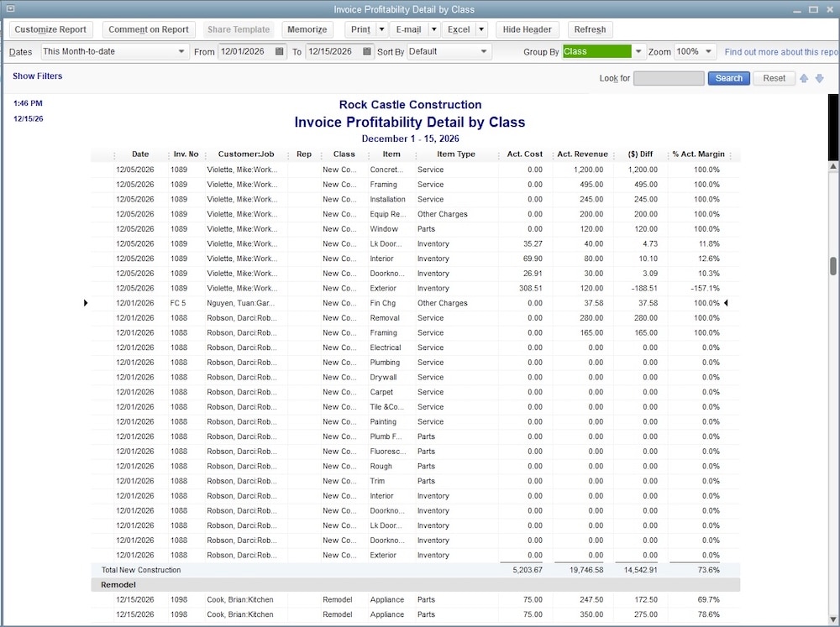Click the blue down arrow beside Reset

pos(819,78)
